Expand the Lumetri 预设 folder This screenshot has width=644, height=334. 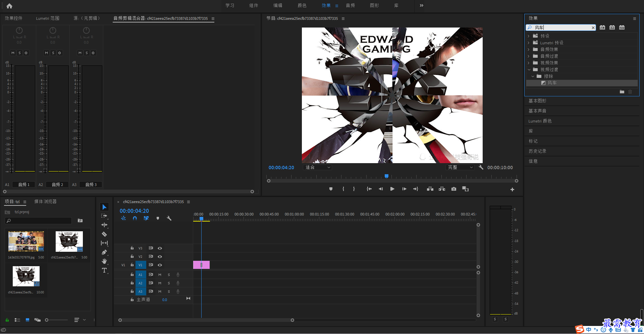coord(529,43)
